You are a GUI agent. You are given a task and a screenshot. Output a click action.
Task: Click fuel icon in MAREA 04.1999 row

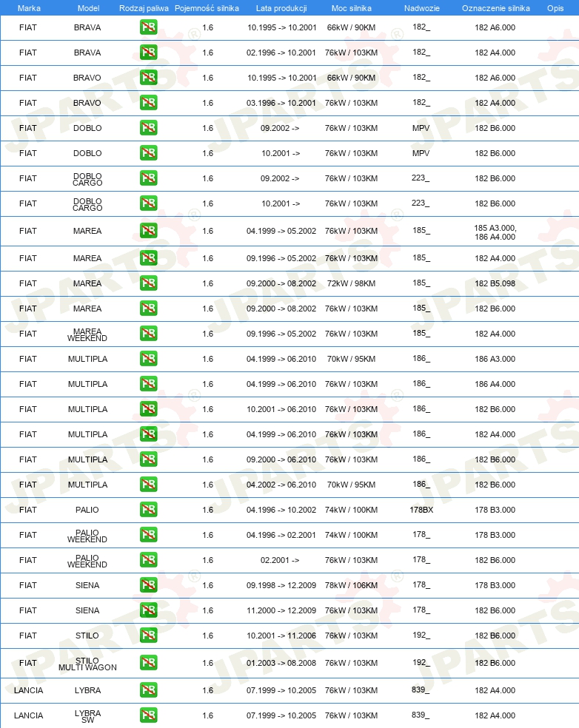[149, 231]
